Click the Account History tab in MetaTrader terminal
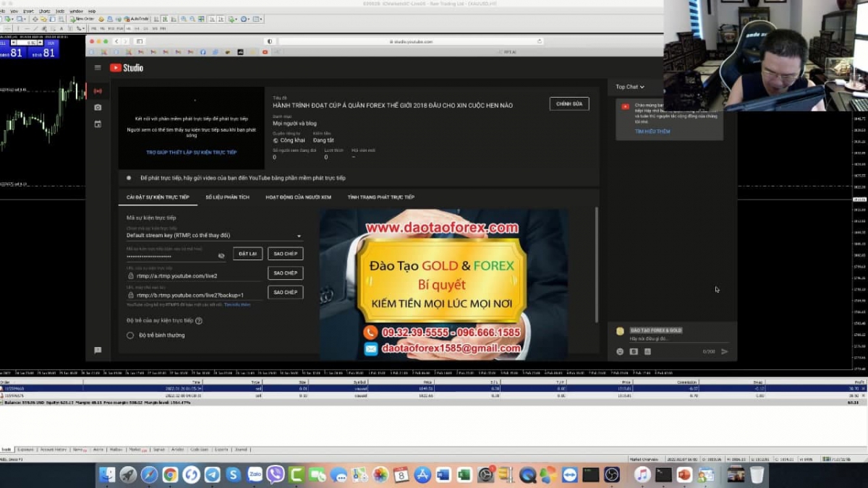This screenshot has width=868, height=488. click(54, 450)
